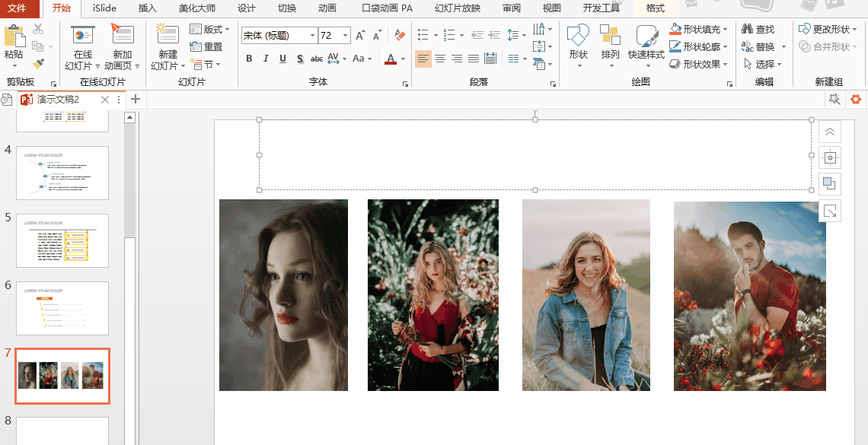
Task: Switch to the Insert (插入) tab
Action: click(x=147, y=8)
